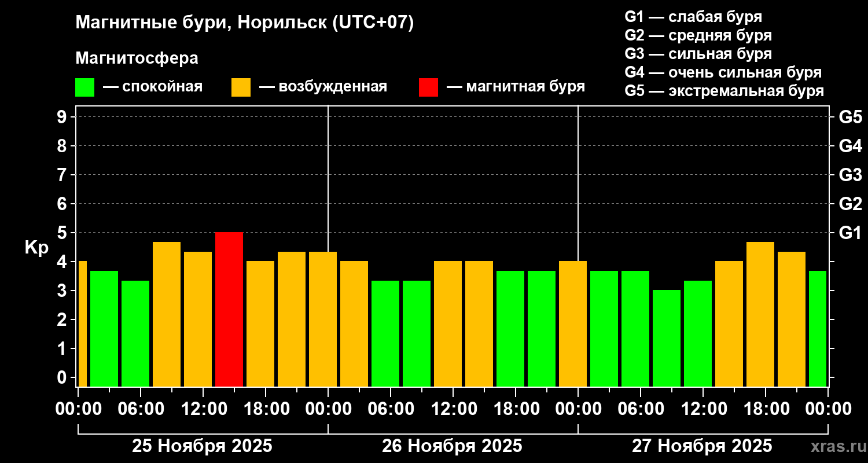Click the '— спокойная' legend label
868x463 pixels.
tap(153, 87)
